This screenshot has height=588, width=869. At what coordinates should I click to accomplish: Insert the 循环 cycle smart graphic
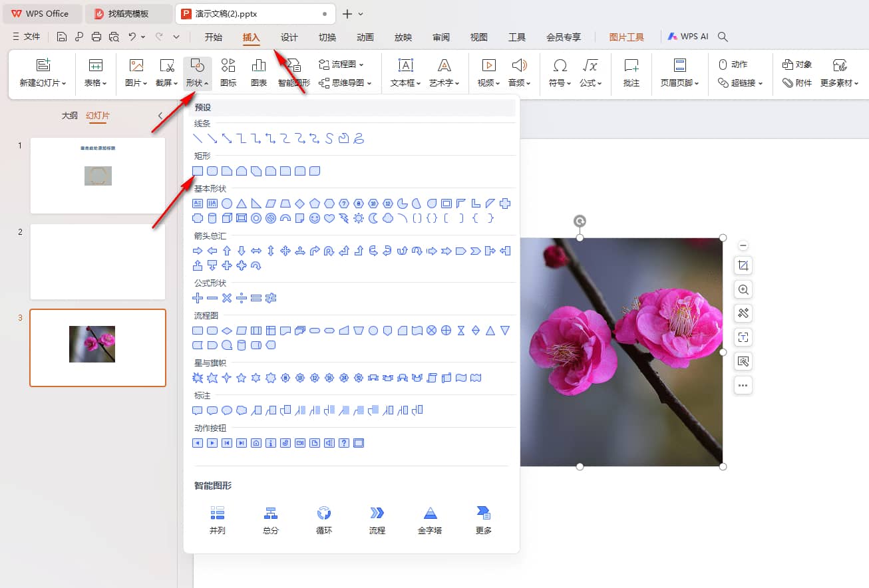point(324,519)
